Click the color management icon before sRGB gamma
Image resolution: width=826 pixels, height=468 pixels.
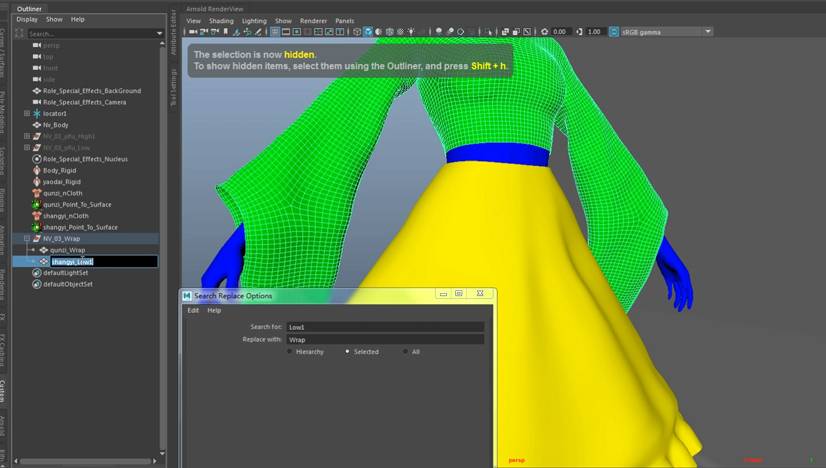coord(614,32)
